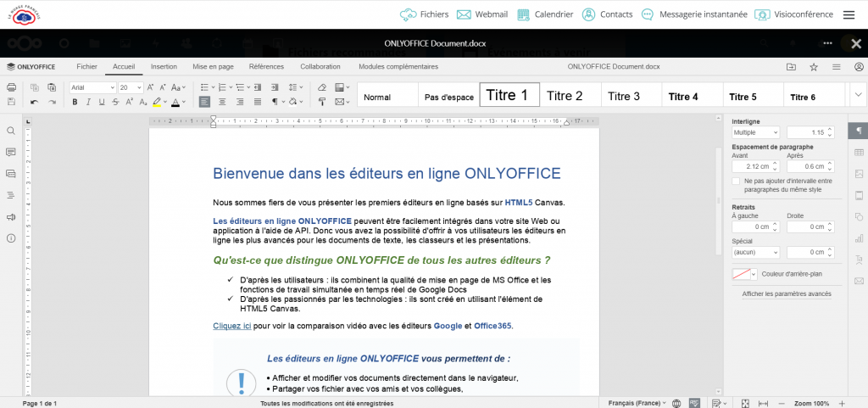Switch to the Insertion tab
This screenshot has height=408, width=868.
pos(164,66)
